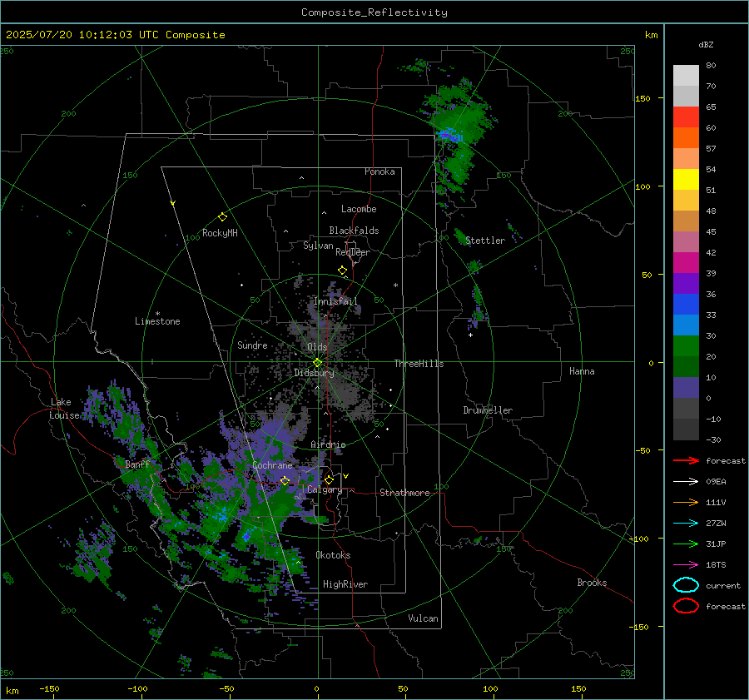Click the yellow diamond marker near RedDeer
Screen dimensions: 749x700
coord(342,271)
